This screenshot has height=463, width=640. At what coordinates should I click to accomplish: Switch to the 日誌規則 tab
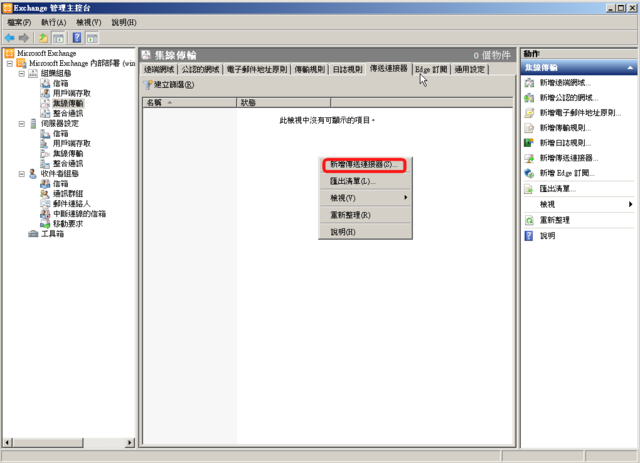[347, 69]
